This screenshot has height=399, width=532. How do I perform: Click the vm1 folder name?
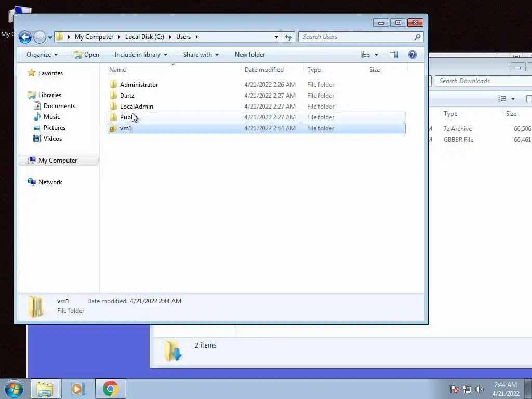126,128
